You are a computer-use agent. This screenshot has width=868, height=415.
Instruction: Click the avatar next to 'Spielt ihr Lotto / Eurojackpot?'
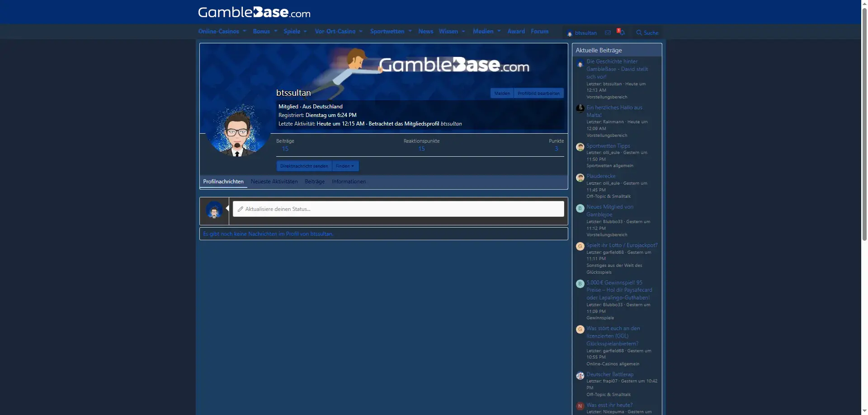[x=580, y=246]
